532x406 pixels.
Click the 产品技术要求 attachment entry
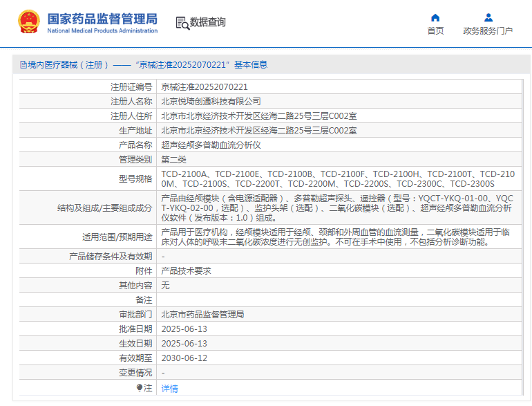point(186,271)
